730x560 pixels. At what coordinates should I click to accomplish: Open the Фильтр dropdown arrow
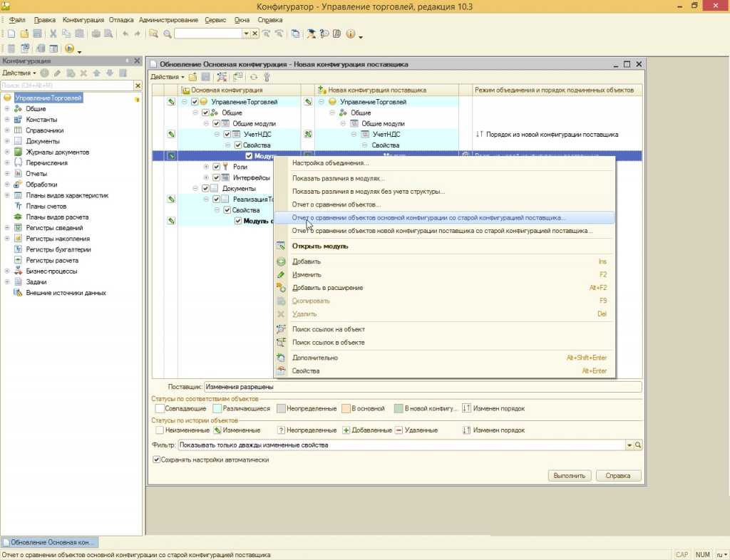point(629,445)
